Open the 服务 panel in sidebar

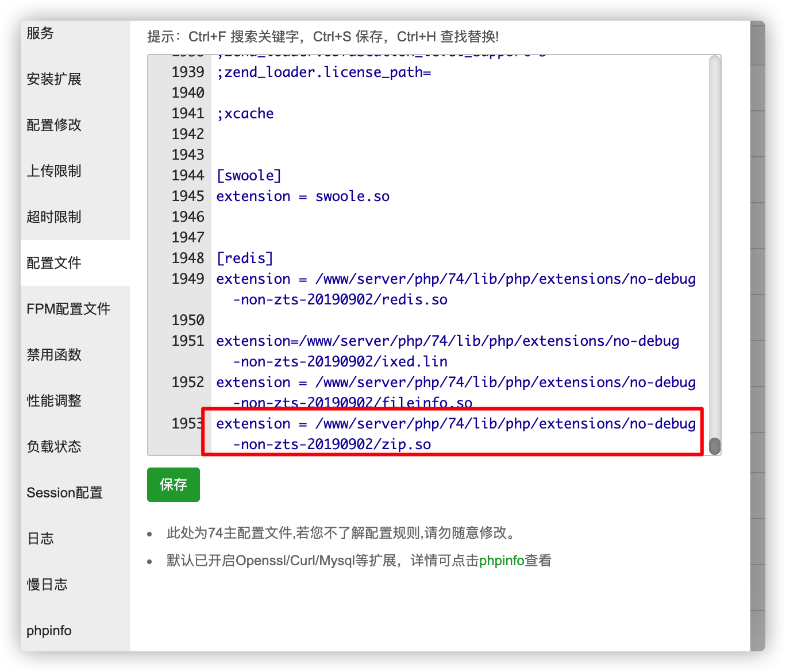click(39, 33)
